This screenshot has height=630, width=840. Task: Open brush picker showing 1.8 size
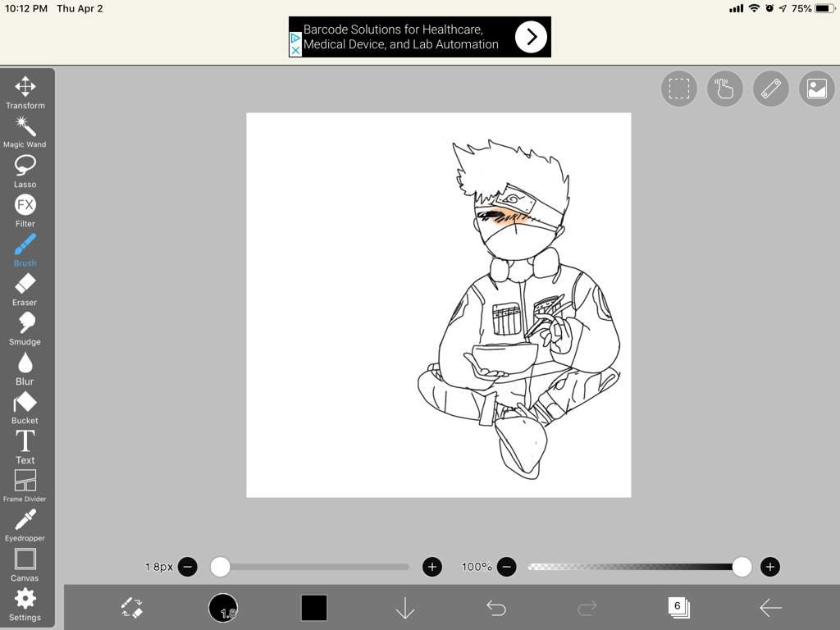point(223,608)
